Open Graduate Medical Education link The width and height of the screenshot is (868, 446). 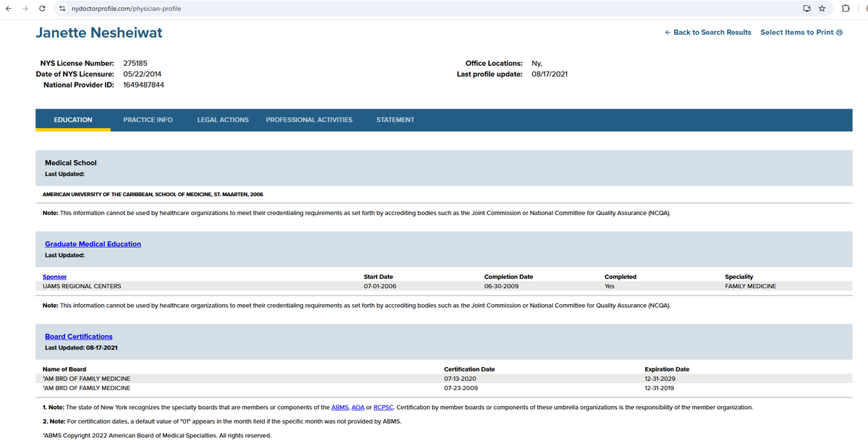point(93,244)
